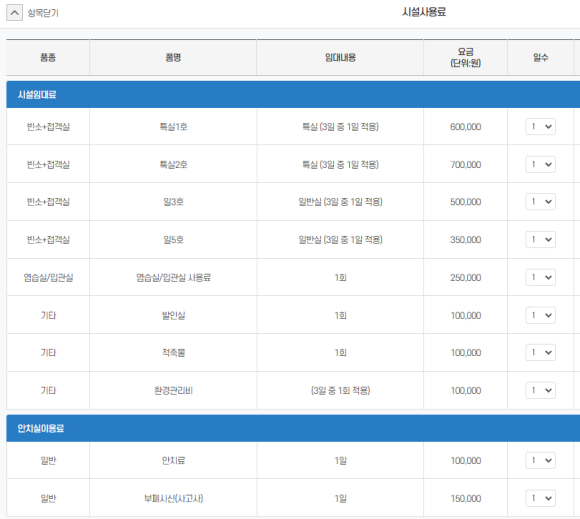Select the 일5호 cell

tap(173, 240)
